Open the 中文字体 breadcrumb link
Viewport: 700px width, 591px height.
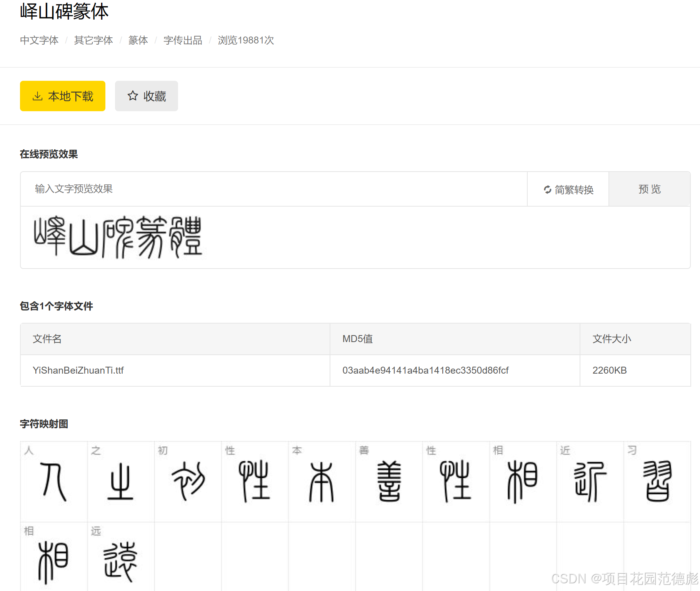tap(39, 40)
